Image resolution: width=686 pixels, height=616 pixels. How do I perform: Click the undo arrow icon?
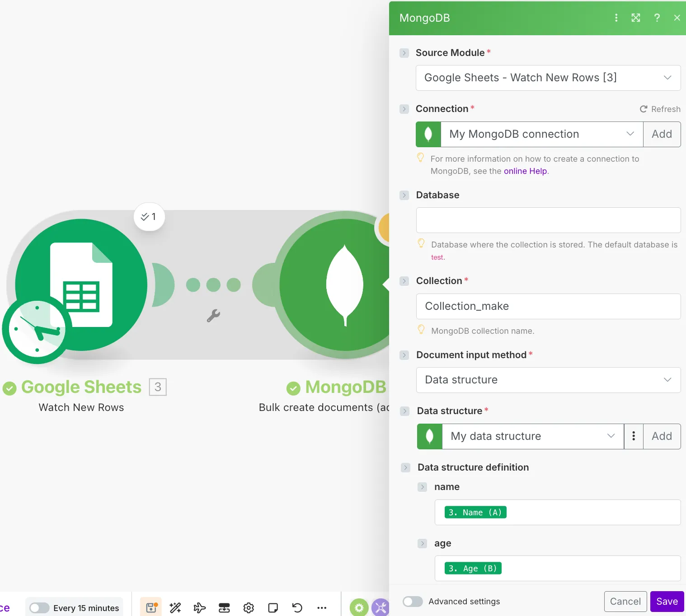[297, 608]
